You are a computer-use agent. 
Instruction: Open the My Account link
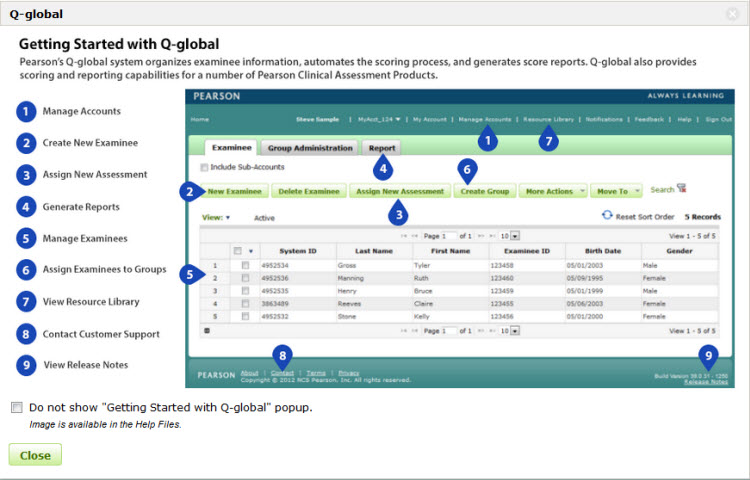click(430, 120)
